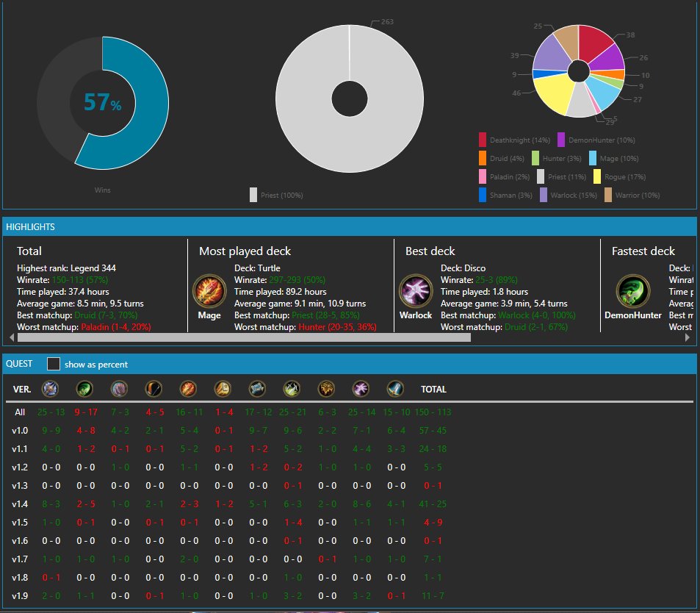The height and width of the screenshot is (613, 700).
Task: Enable the show as percent checkbox
Action: 54,365
